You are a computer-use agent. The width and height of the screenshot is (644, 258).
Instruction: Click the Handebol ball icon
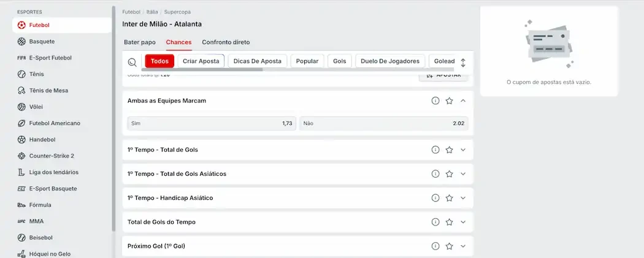pyautogui.click(x=21, y=140)
